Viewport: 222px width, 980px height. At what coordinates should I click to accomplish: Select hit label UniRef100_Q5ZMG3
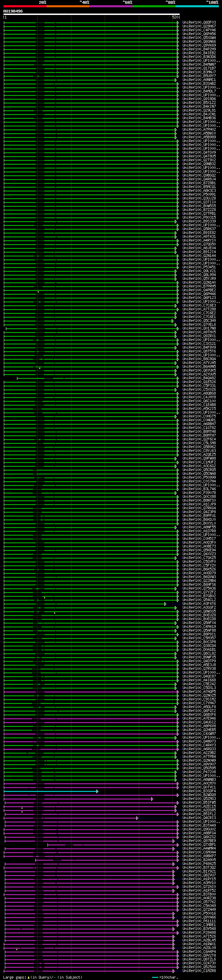point(199,799)
